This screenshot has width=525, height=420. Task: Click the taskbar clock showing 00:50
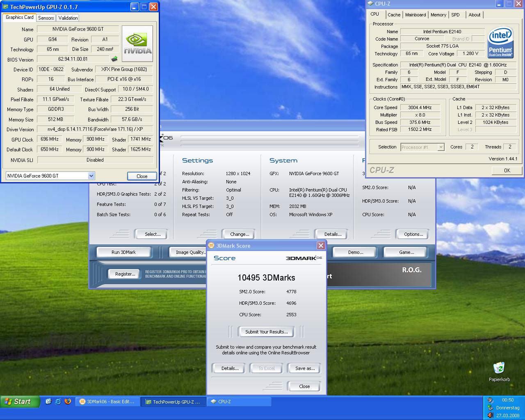click(508, 400)
